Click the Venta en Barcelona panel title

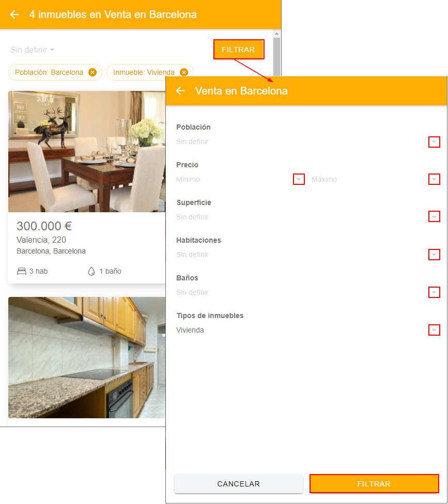click(241, 91)
